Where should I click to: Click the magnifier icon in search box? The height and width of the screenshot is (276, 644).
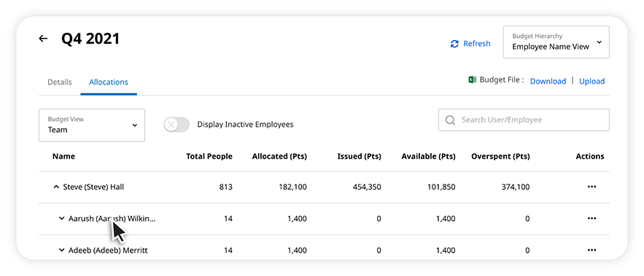coord(450,119)
